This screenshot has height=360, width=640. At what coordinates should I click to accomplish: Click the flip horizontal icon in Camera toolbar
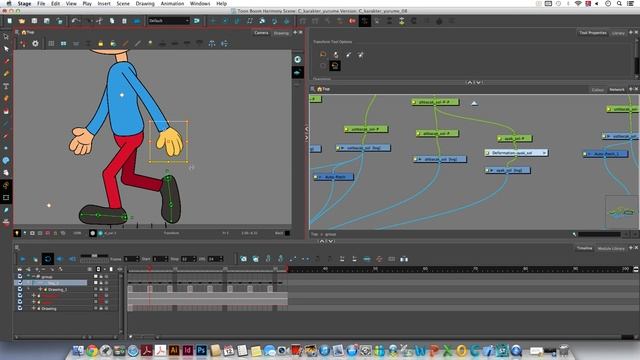point(212,44)
